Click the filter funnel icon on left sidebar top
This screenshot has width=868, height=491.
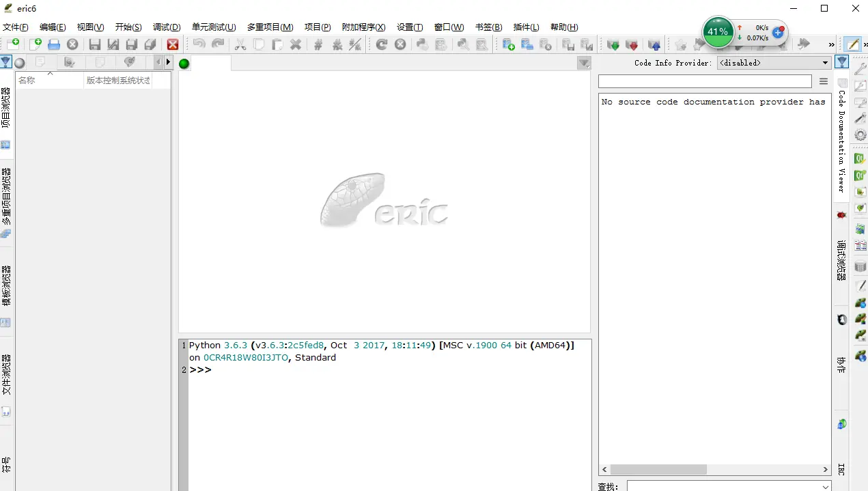click(x=5, y=62)
